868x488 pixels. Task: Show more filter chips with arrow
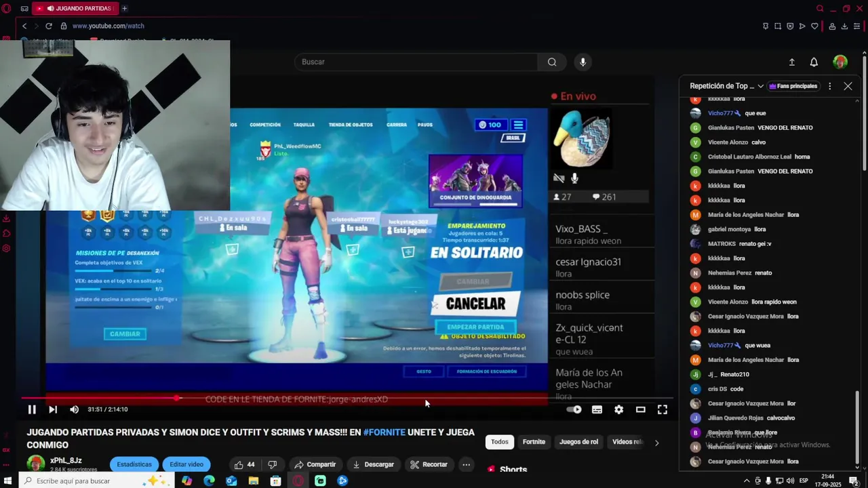(x=656, y=443)
